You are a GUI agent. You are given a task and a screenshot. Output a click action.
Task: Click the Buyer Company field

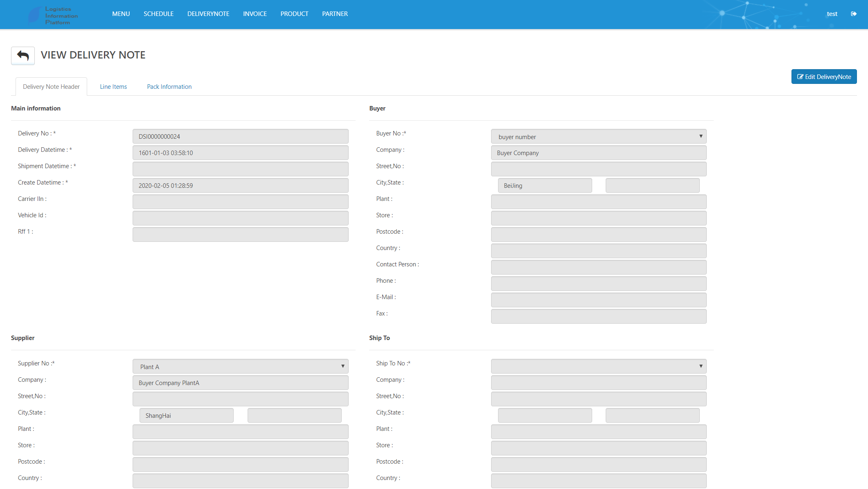click(599, 153)
